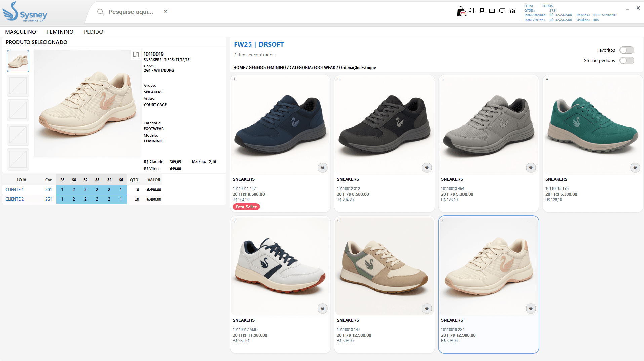Viewport: 644px width, 361px height.
Task: Open the FEMININO menu
Action: [x=60, y=32]
